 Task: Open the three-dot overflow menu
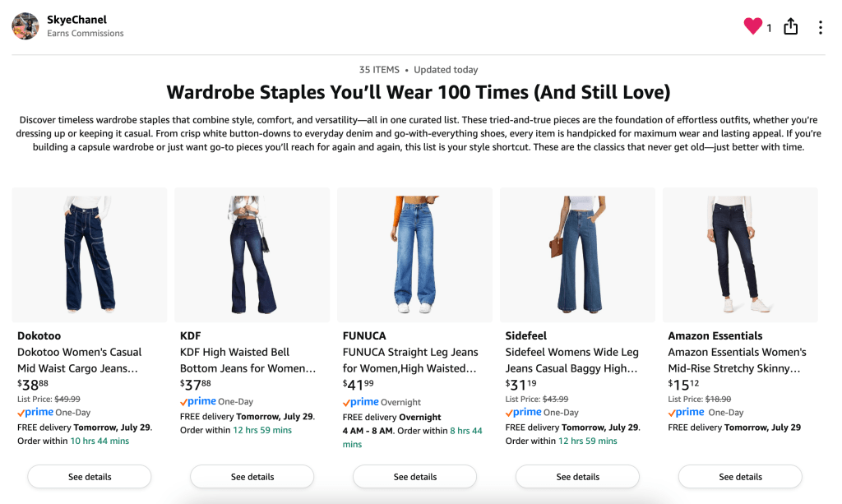[x=820, y=26]
